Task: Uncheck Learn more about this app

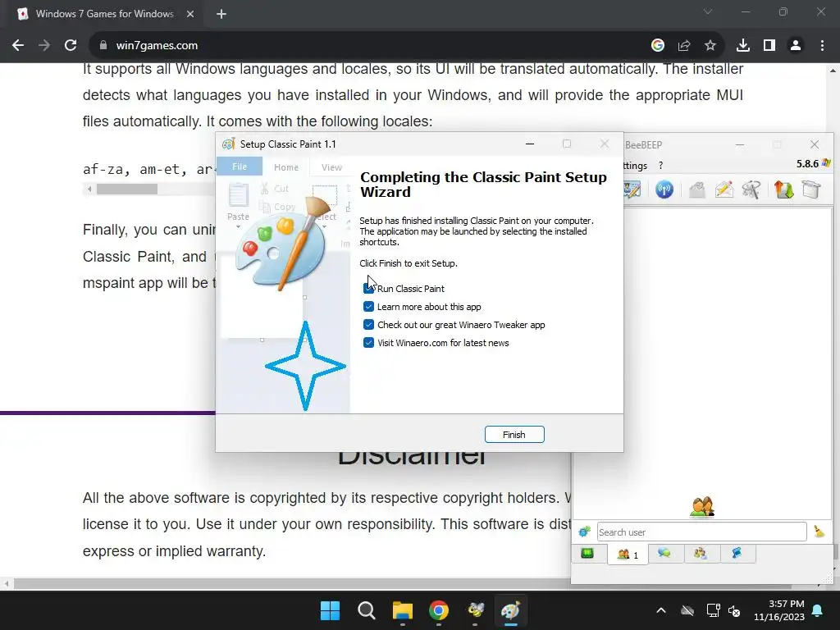Action: pyautogui.click(x=368, y=307)
